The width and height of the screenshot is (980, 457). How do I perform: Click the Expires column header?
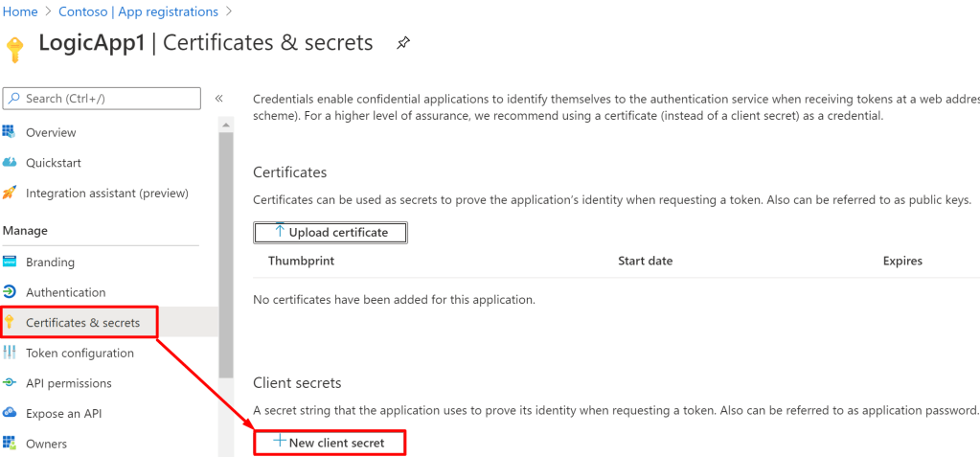coord(902,261)
